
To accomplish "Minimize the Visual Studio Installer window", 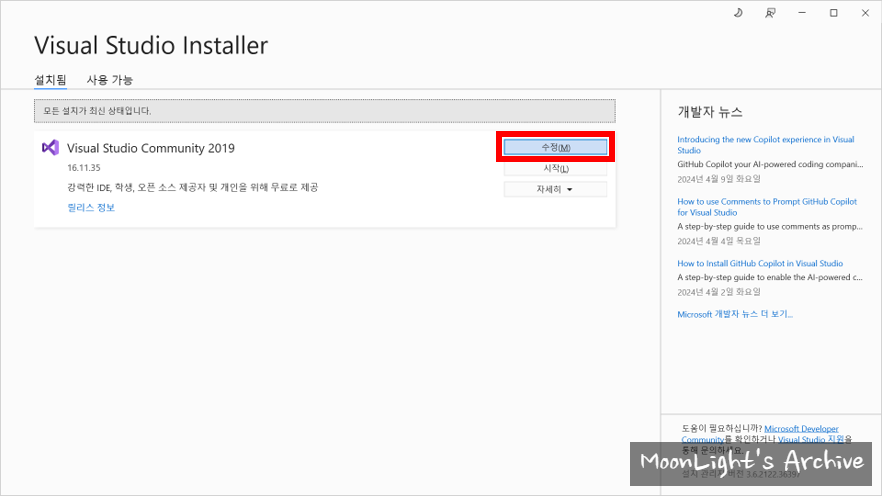I will [802, 12].
